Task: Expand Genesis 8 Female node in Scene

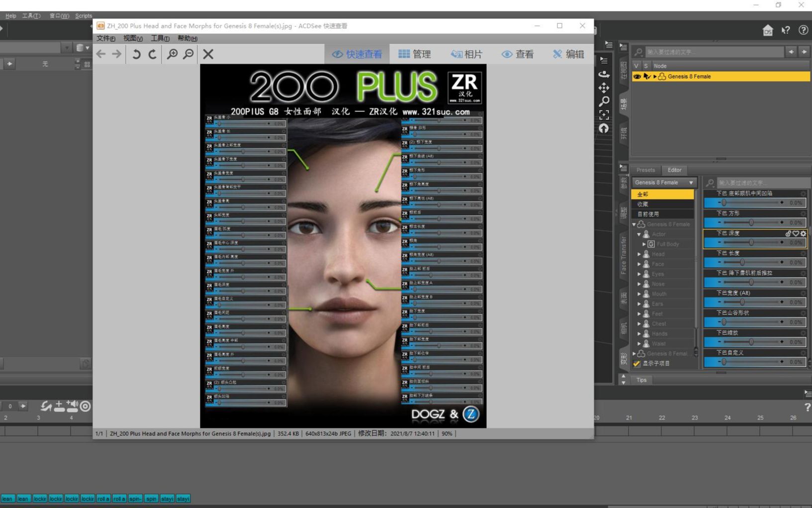Action: (x=655, y=77)
